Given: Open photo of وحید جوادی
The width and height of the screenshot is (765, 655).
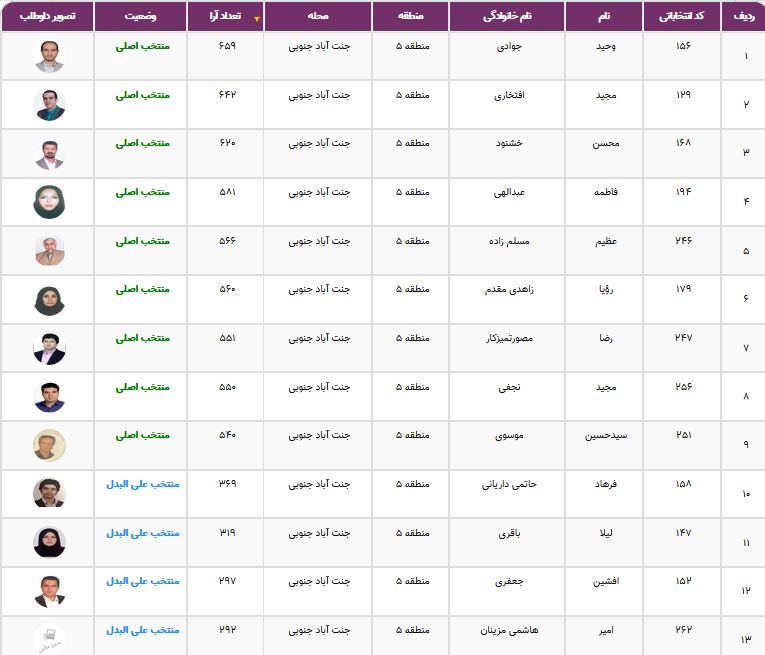Looking at the screenshot, I should 49,57.
